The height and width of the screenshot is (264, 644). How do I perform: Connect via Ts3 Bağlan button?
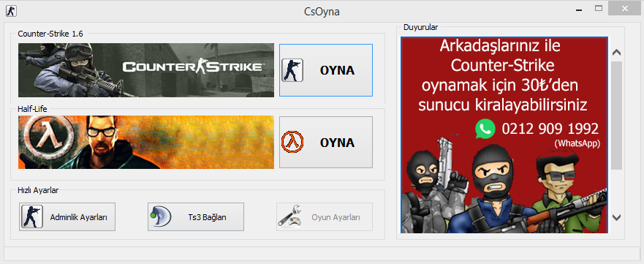tap(195, 216)
